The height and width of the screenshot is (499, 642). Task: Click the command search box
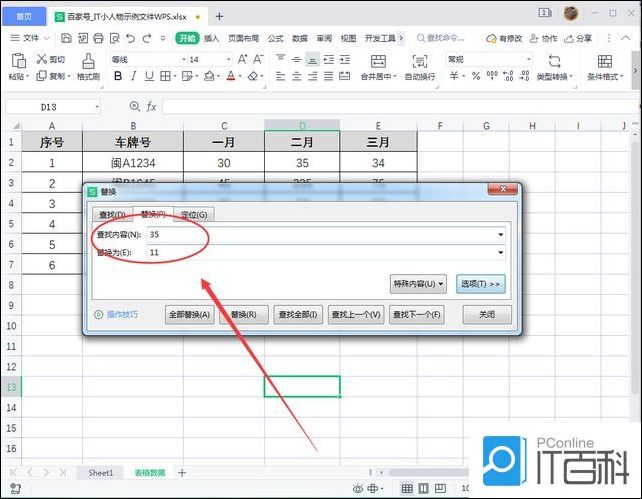click(441, 38)
